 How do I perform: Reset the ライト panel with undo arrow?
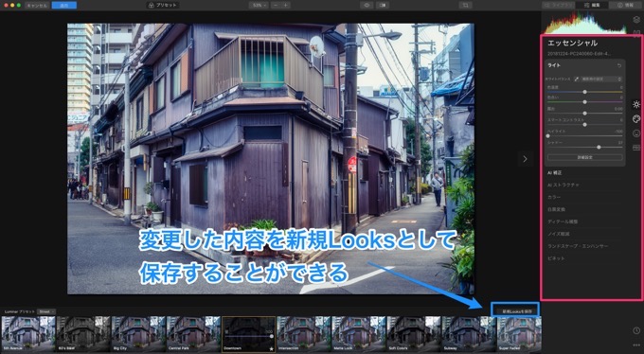click(619, 65)
